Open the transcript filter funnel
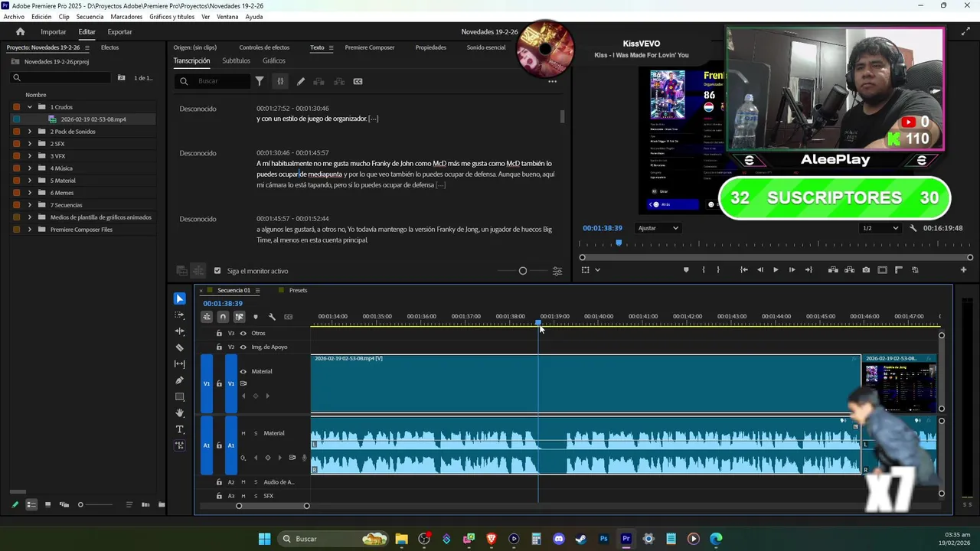This screenshot has width=980, height=551. (260, 81)
